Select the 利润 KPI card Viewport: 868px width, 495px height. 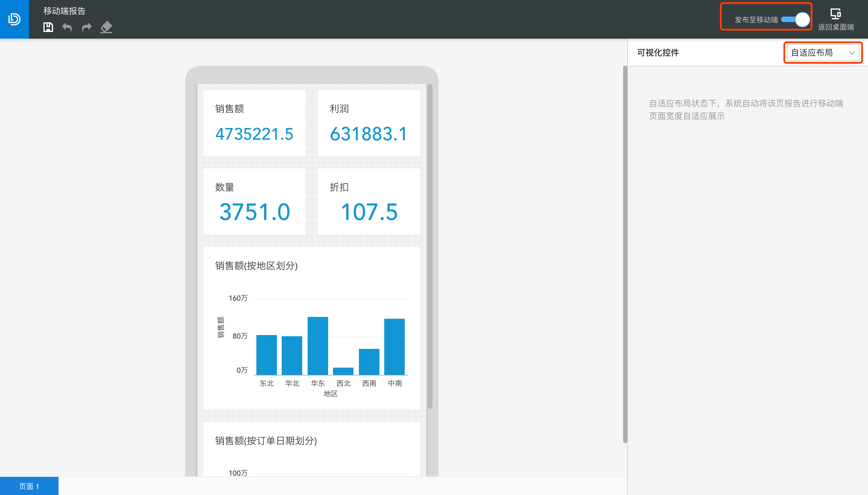(369, 123)
